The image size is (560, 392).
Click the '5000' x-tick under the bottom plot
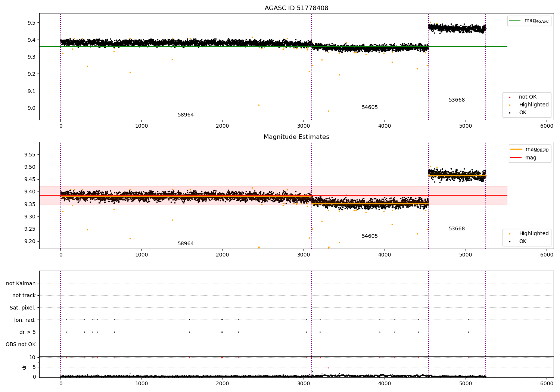(x=466, y=383)
